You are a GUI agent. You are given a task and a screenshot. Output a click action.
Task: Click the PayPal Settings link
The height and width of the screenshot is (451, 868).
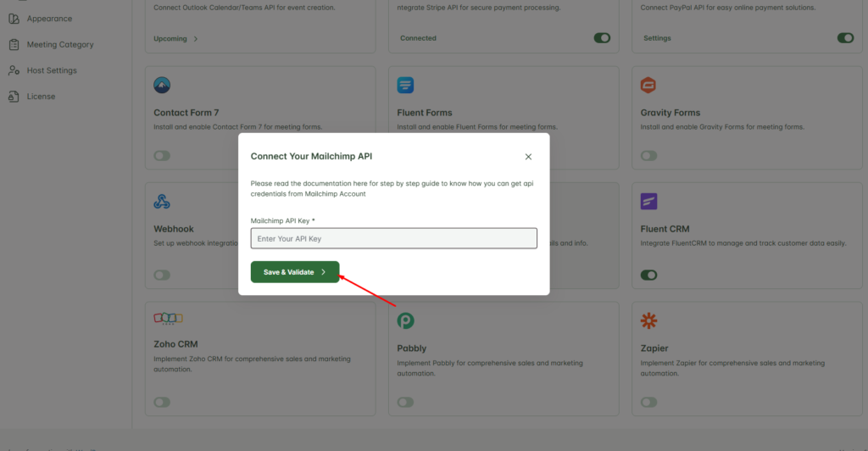(657, 38)
